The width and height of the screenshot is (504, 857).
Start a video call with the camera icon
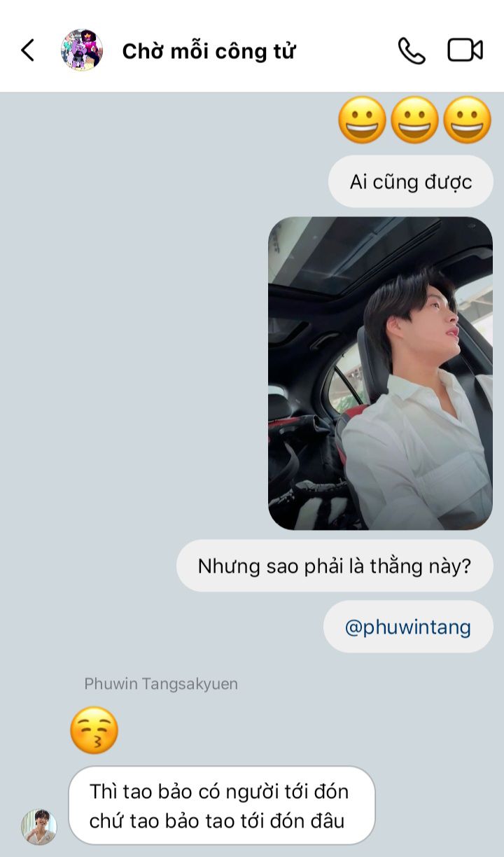point(465,50)
